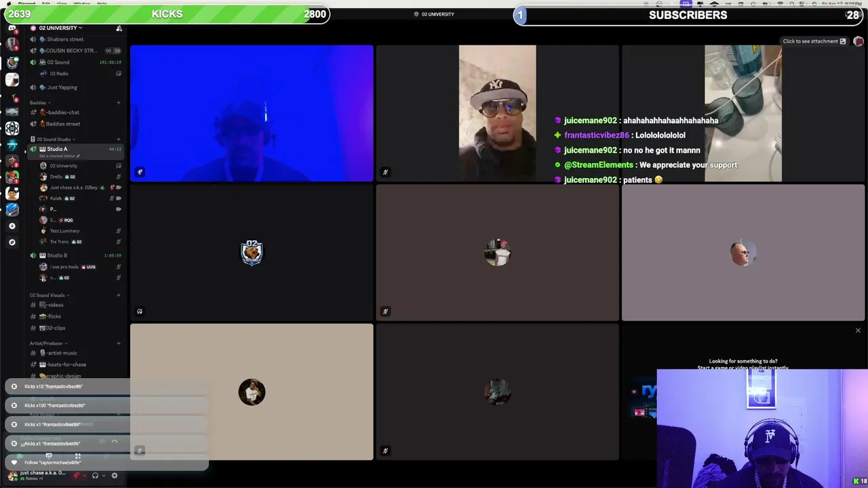Open 02 UNIVERSITY server header dropdown

pos(60,28)
